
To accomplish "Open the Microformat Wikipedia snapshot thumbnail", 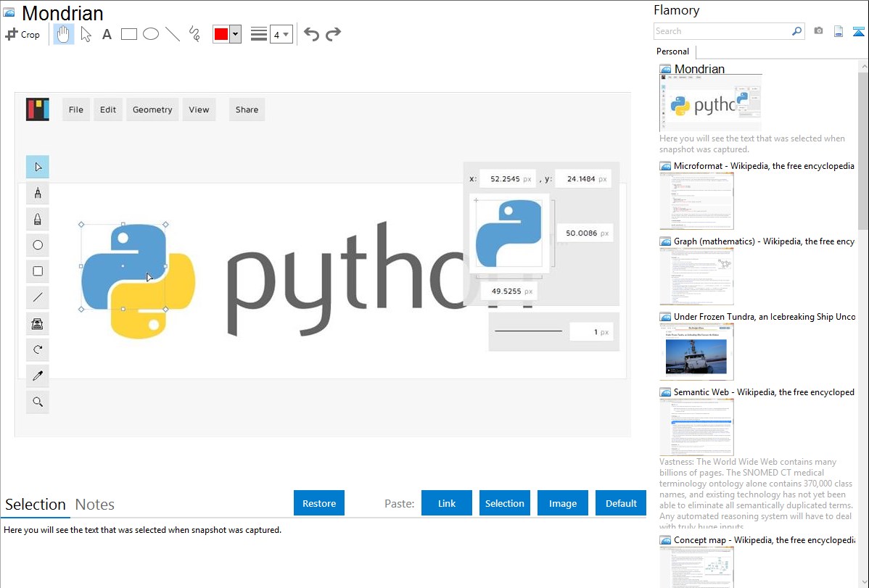I will (696, 201).
